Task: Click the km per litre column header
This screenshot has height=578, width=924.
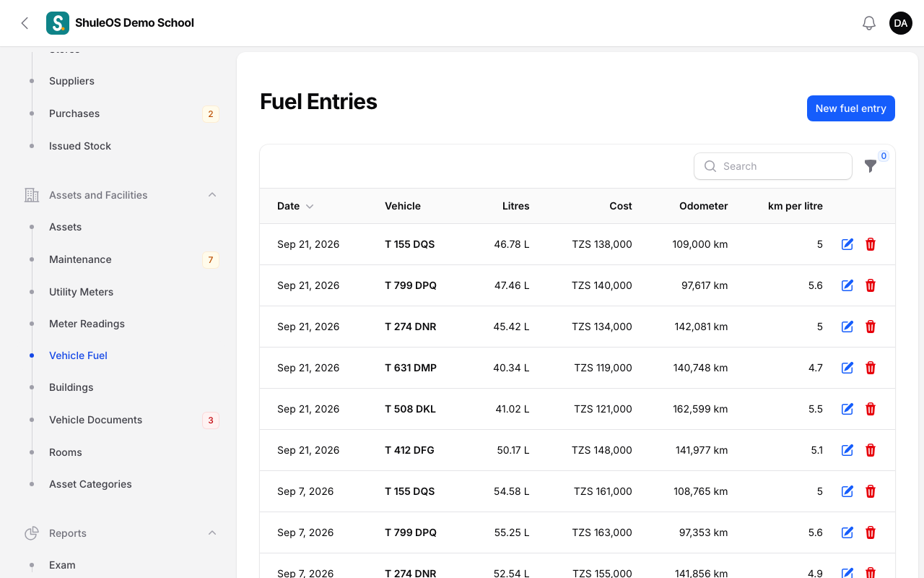Action: point(796,206)
